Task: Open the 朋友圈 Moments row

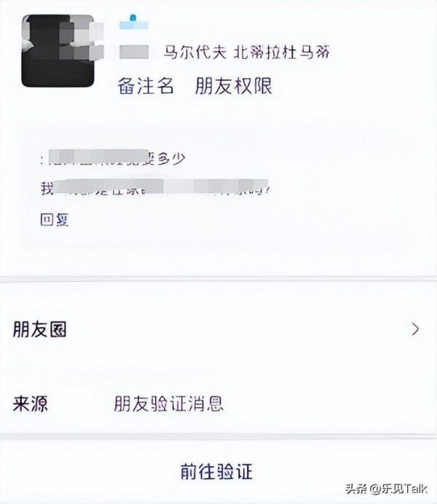Action: click(x=219, y=329)
